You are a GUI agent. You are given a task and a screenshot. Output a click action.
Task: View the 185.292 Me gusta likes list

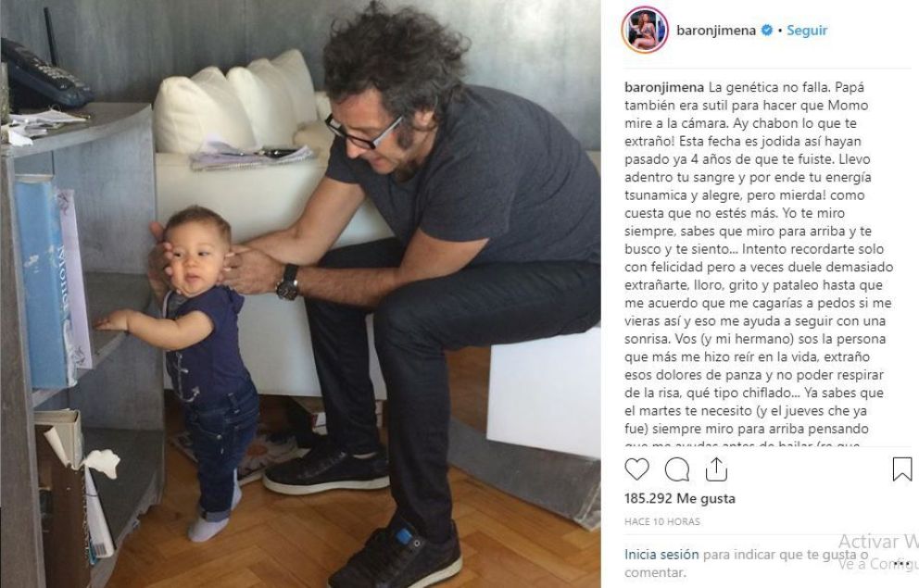coord(679,498)
